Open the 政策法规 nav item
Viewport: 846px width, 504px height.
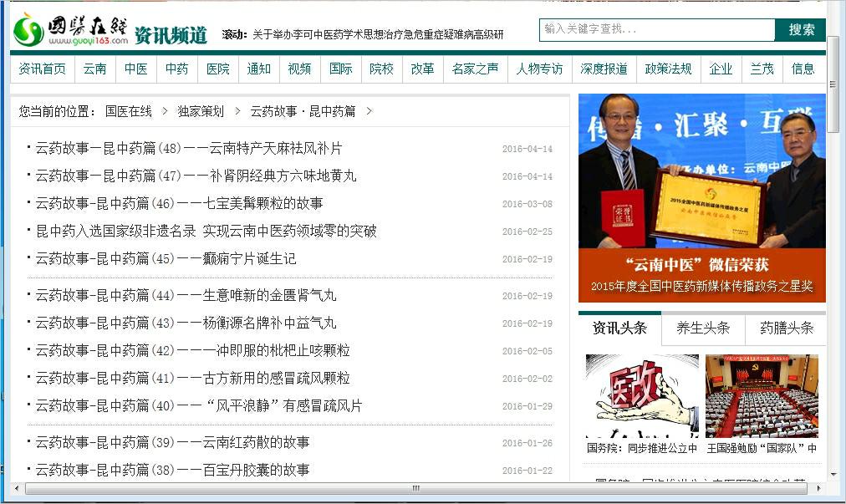click(x=669, y=69)
